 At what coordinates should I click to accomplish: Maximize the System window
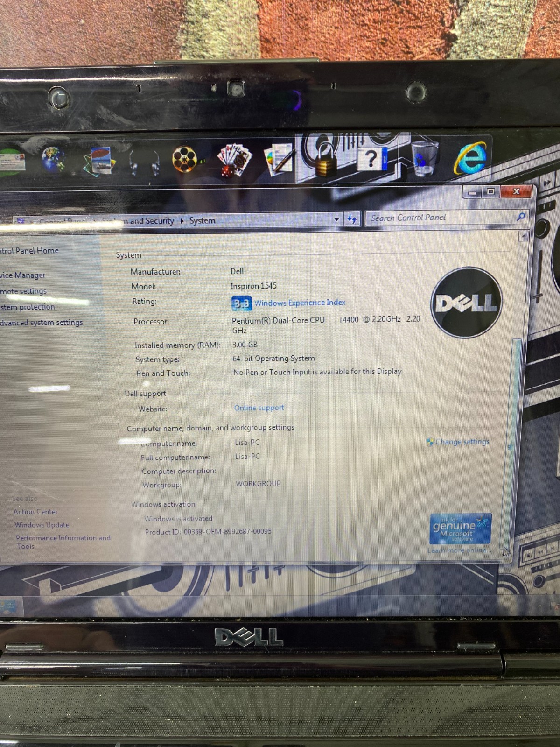(x=490, y=191)
